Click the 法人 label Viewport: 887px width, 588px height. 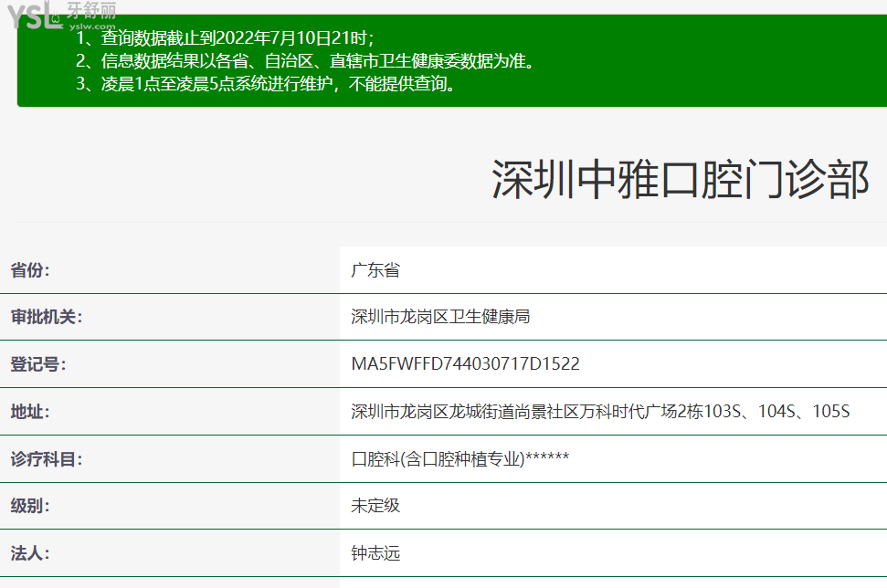pyautogui.click(x=30, y=553)
